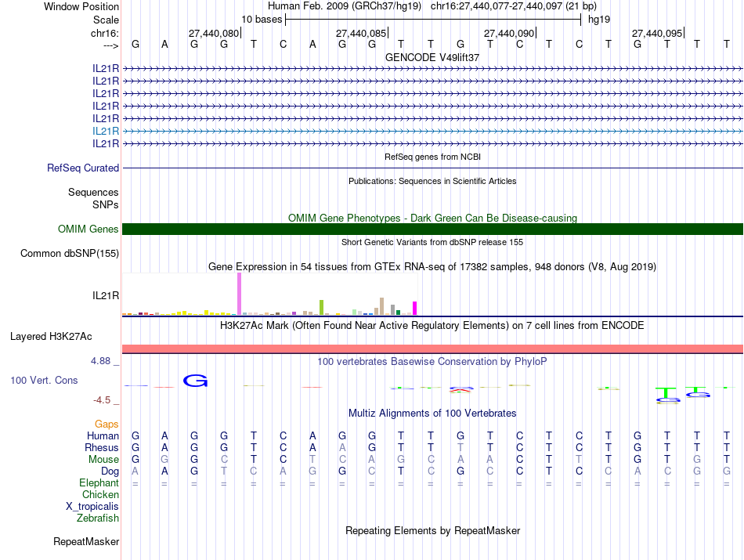The width and height of the screenshot is (744, 560).
Task: Click the orange Gaps label
Action: (107, 424)
